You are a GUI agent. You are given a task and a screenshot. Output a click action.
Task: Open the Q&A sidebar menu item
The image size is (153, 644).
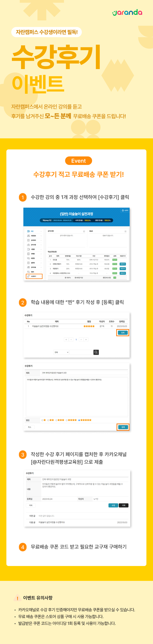point(34,272)
